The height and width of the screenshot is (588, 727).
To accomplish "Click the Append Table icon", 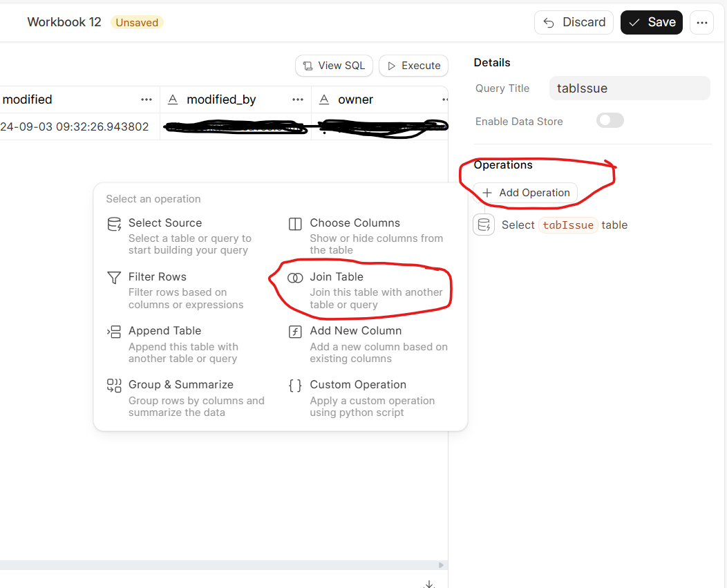I will [x=114, y=332].
